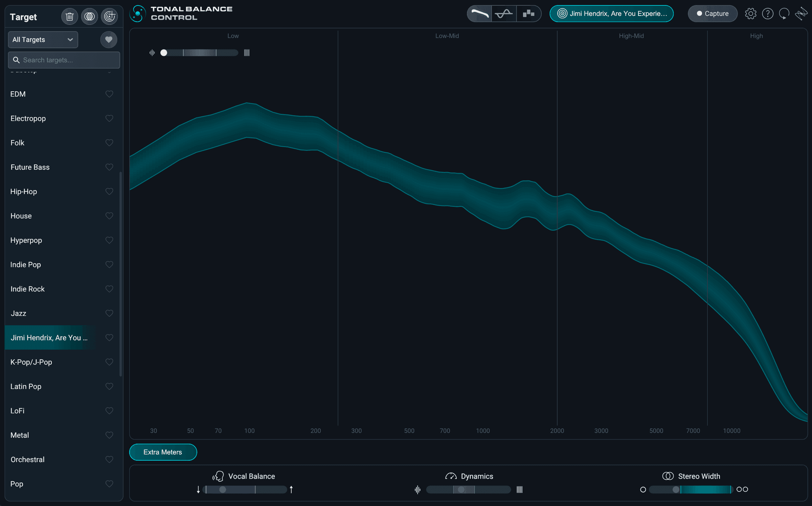The width and height of the screenshot is (812, 506).
Task: Favorite the EDM target
Action: pos(109,94)
